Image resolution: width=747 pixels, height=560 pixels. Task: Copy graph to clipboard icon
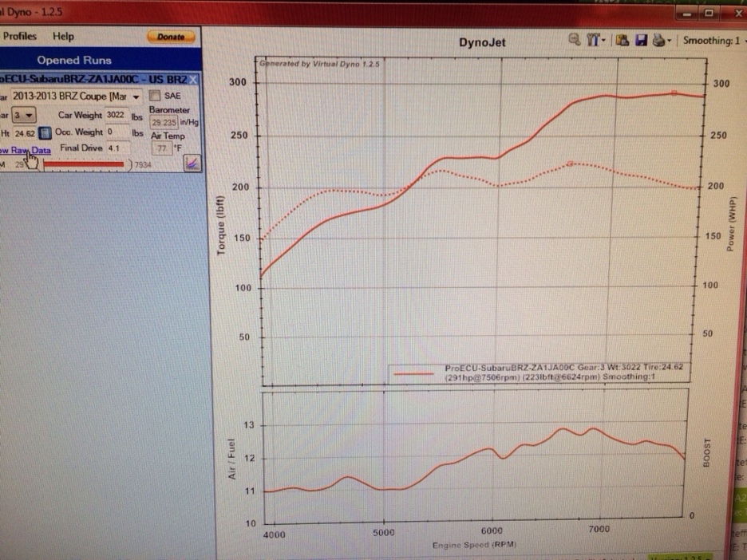tap(622, 40)
